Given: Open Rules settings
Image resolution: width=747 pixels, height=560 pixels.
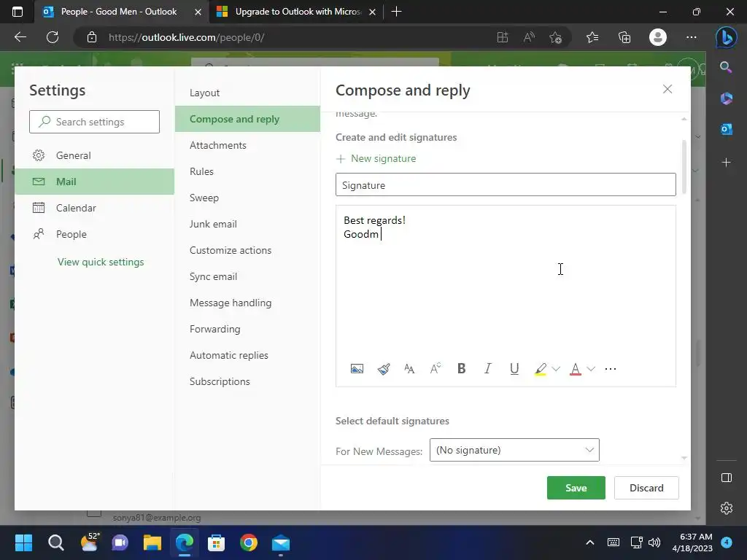Looking at the screenshot, I should 247,171.
